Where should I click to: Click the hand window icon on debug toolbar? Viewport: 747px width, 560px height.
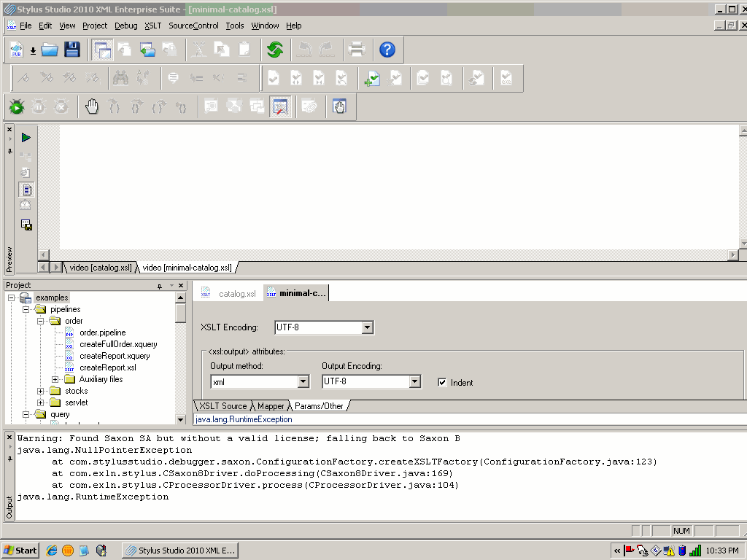click(x=339, y=106)
